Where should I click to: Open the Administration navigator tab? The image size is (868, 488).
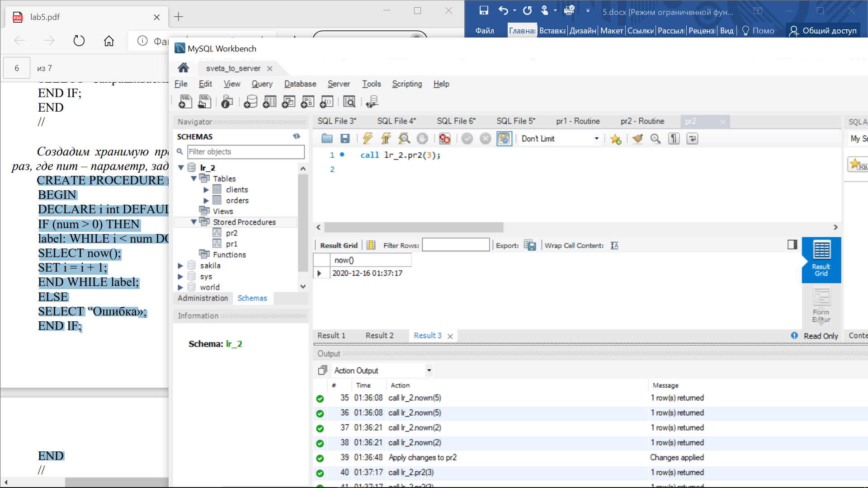click(203, 298)
